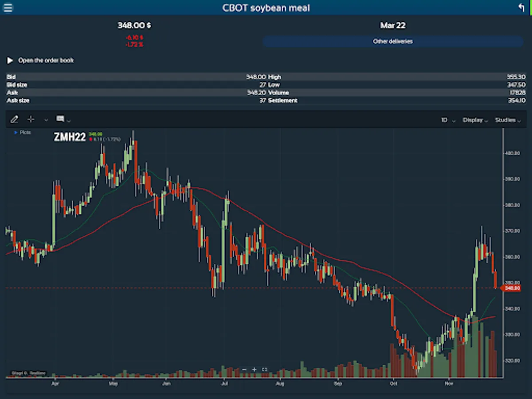The image size is (532, 399).
Task: Click the Bid value 348.00
Action: pos(256,77)
